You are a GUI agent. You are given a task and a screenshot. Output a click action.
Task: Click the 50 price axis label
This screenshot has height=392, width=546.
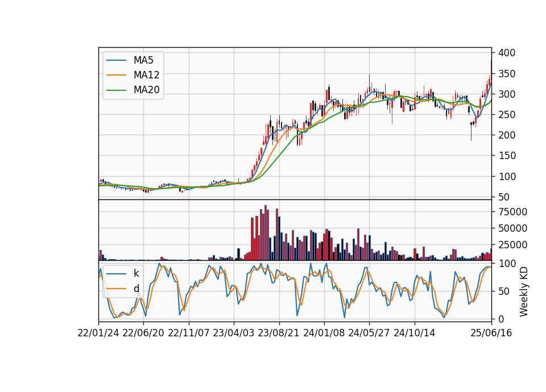(504, 197)
